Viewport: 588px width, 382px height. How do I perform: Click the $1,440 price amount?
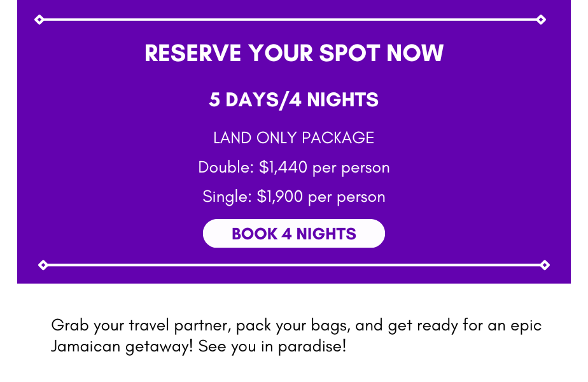[283, 167]
